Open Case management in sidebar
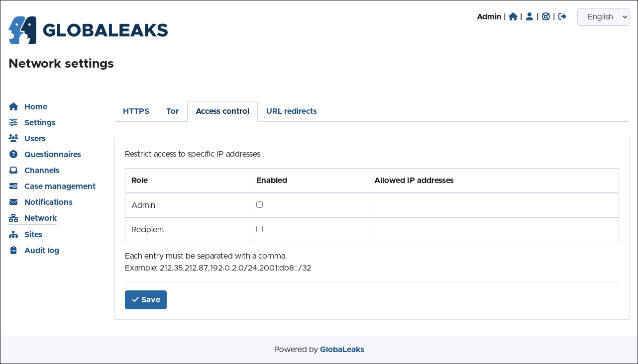 pos(60,186)
